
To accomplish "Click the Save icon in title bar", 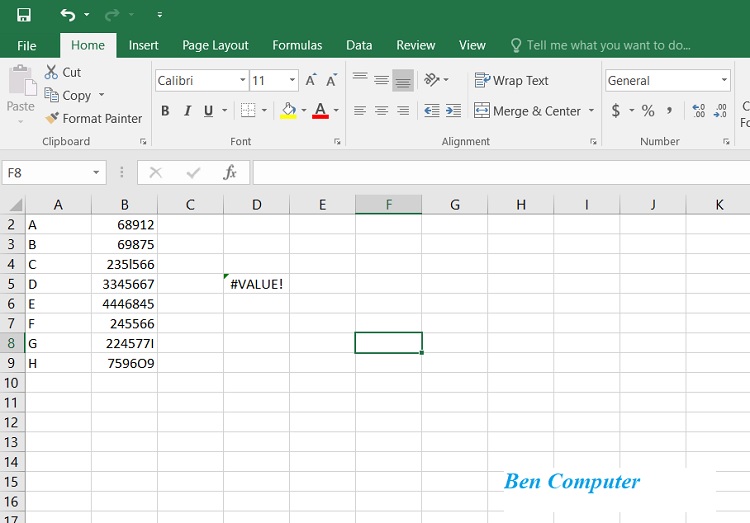I will coord(24,15).
